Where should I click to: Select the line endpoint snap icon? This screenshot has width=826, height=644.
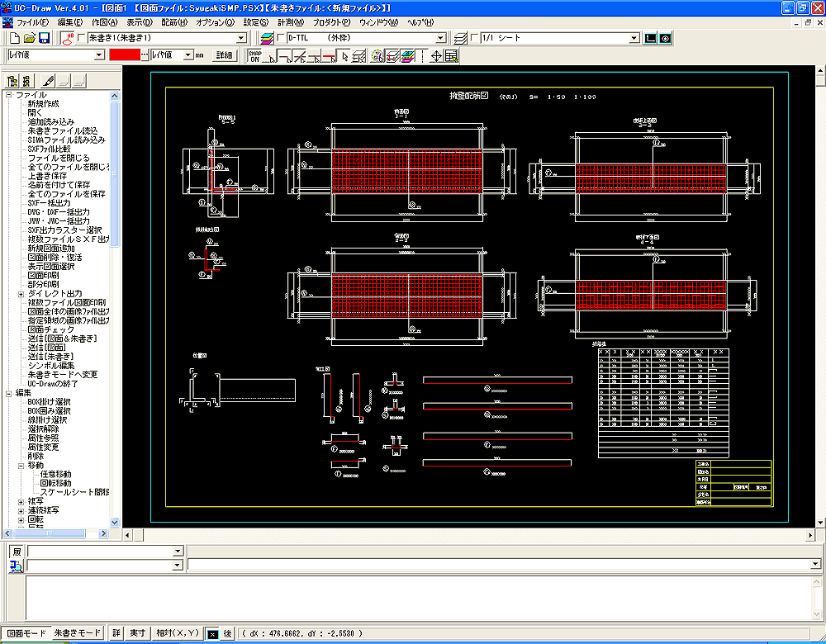[285, 56]
